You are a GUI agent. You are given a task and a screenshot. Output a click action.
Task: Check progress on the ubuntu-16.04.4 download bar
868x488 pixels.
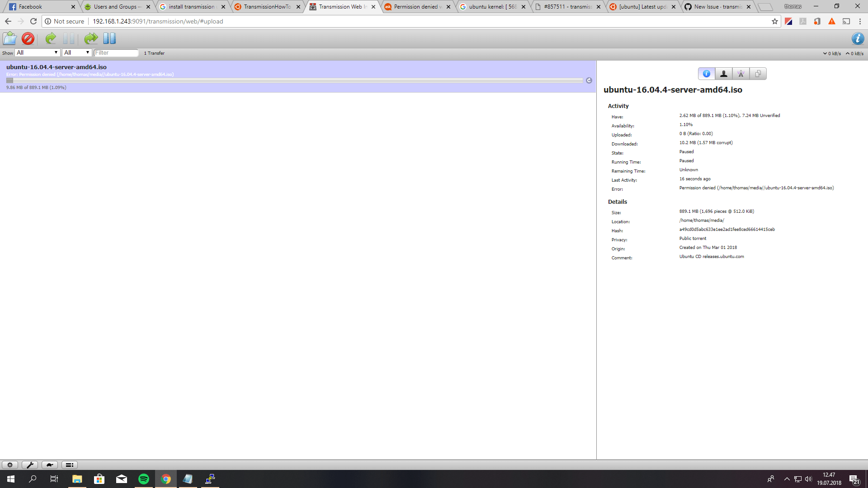[x=294, y=80]
